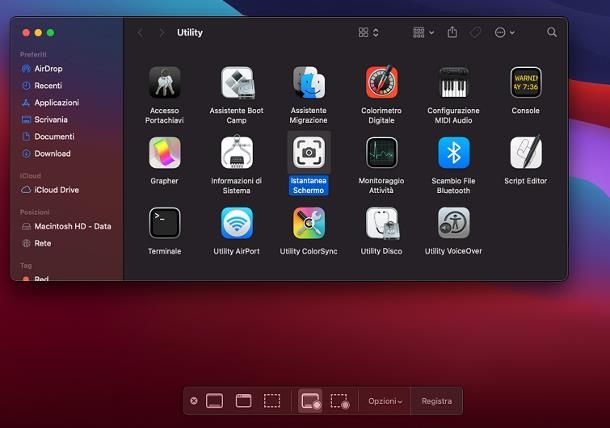This screenshot has width=610, height=428.
Task: Open Configurazione MIDI Audio icon
Action: pyautogui.click(x=453, y=82)
